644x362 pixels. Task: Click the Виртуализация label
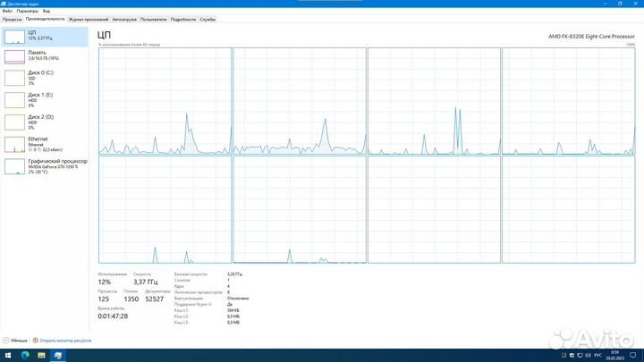click(x=189, y=299)
